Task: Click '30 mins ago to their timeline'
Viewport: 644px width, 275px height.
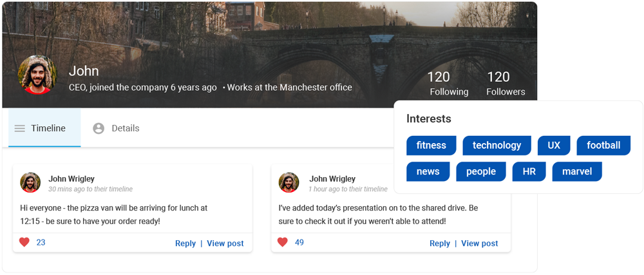Action: (x=90, y=189)
